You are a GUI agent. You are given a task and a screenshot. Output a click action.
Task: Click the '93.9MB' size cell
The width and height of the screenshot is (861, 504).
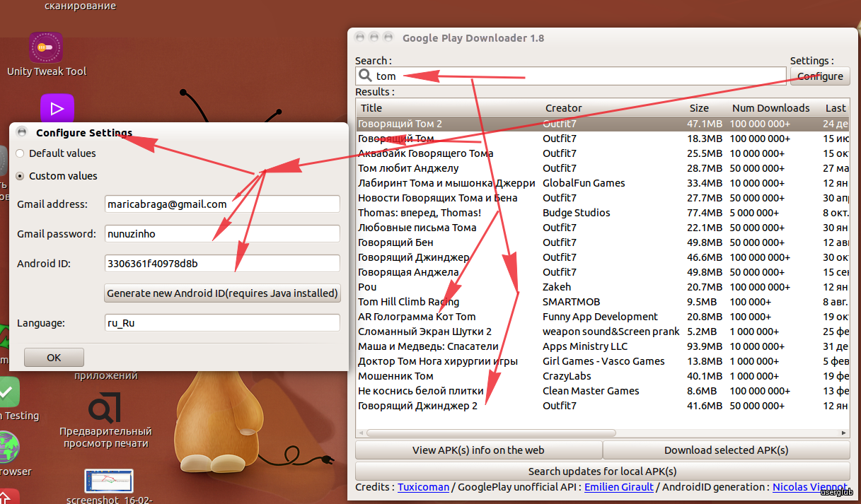click(x=705, y=346)
